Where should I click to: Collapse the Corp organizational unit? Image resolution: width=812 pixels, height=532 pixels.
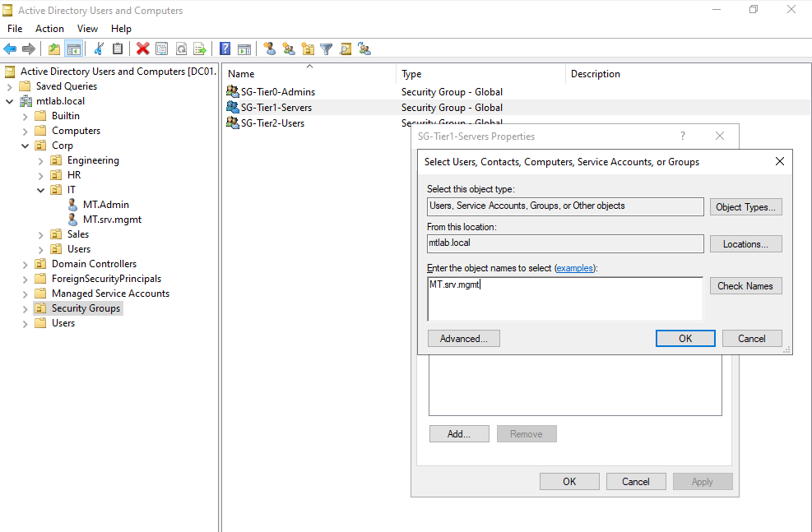(25, 146)
